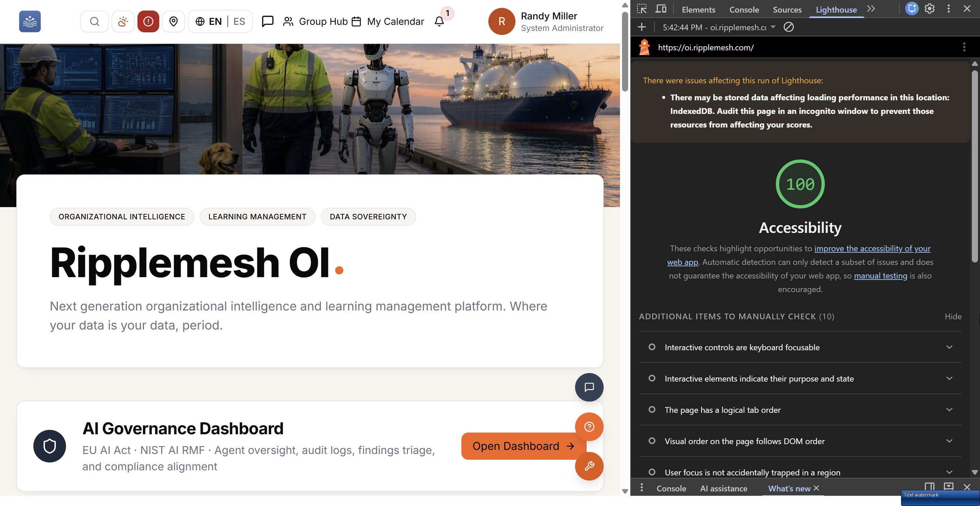This screenshot has height=506, width=980.
Task: Open the floating orange wrench tools button
Action: tap(589, 466)
